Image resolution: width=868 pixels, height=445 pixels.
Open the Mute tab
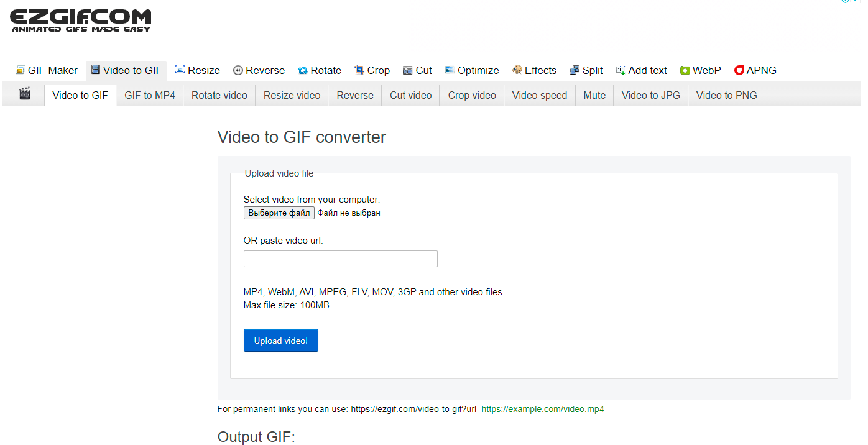(x=594, y=95)
